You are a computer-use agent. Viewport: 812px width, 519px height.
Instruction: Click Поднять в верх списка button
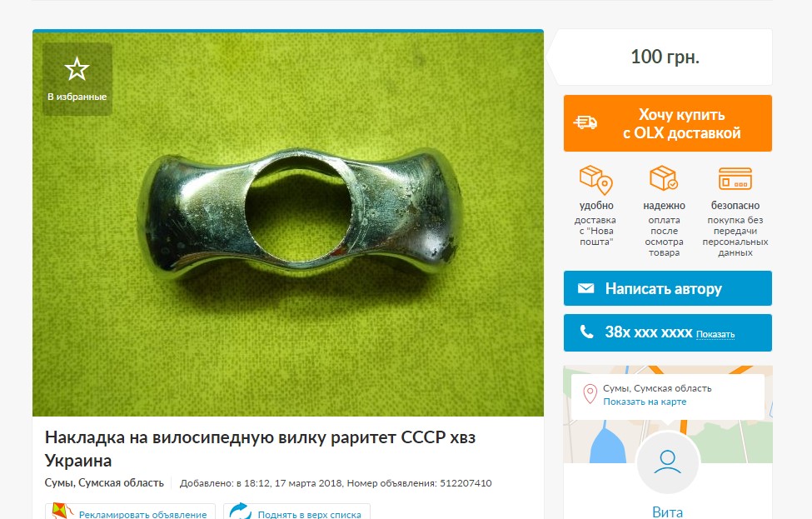[296, 512]
